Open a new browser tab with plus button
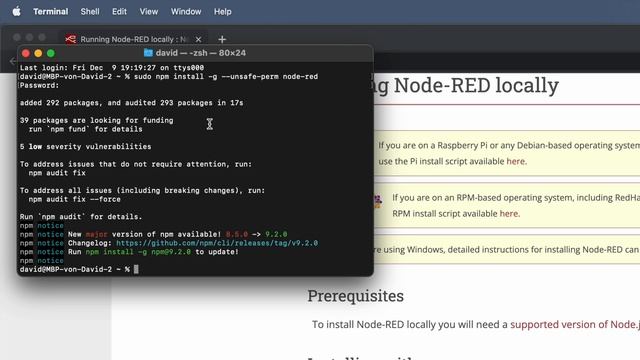640x360 pixels. pos(222,39)
